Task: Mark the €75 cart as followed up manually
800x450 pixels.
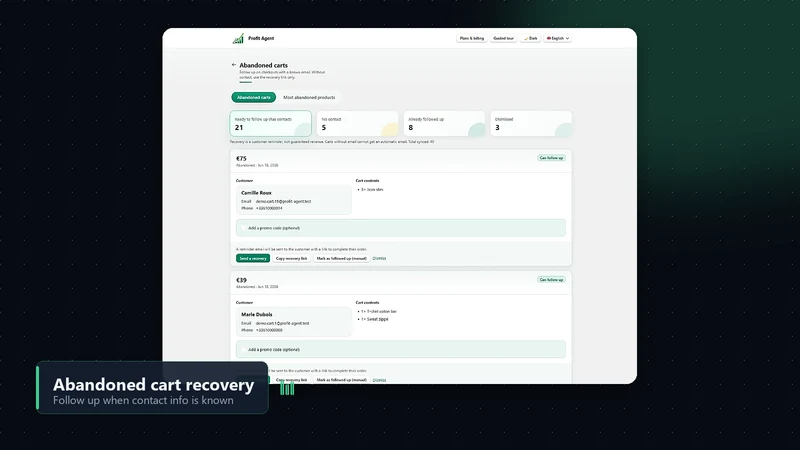Action: pos(341,258)
